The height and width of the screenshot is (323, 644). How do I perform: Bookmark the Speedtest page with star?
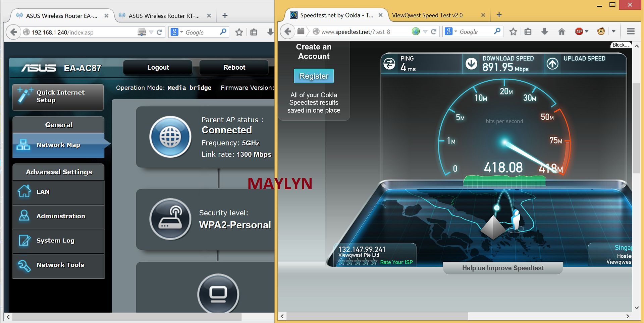(x=513, y=31)
